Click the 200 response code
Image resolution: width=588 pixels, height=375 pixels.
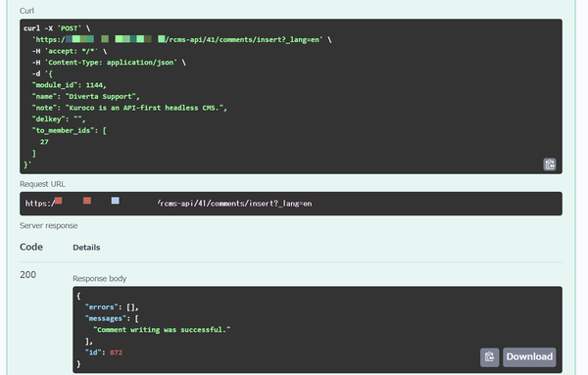[28, 274]
